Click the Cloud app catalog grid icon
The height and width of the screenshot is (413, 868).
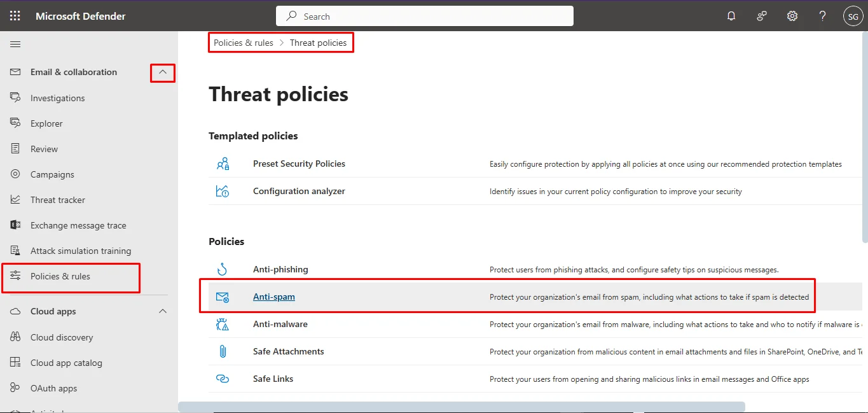pos(15,362)
